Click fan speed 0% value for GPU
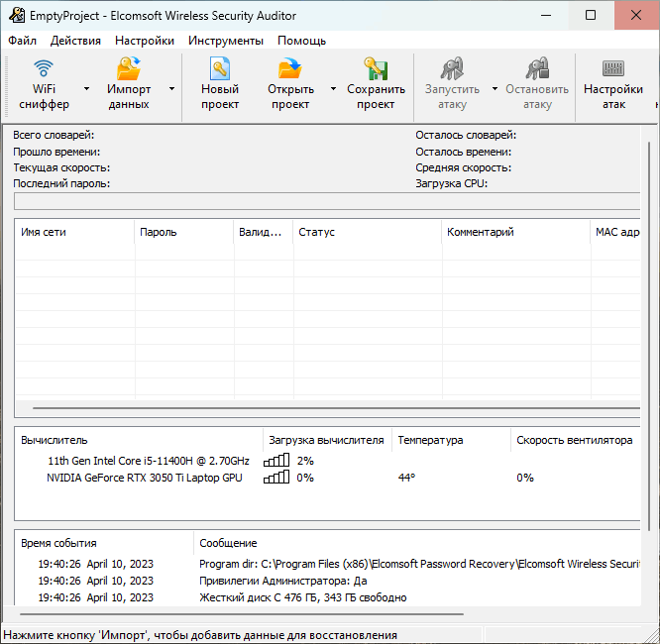The width and height of the screenshot is (660, 644). [525, 478]
